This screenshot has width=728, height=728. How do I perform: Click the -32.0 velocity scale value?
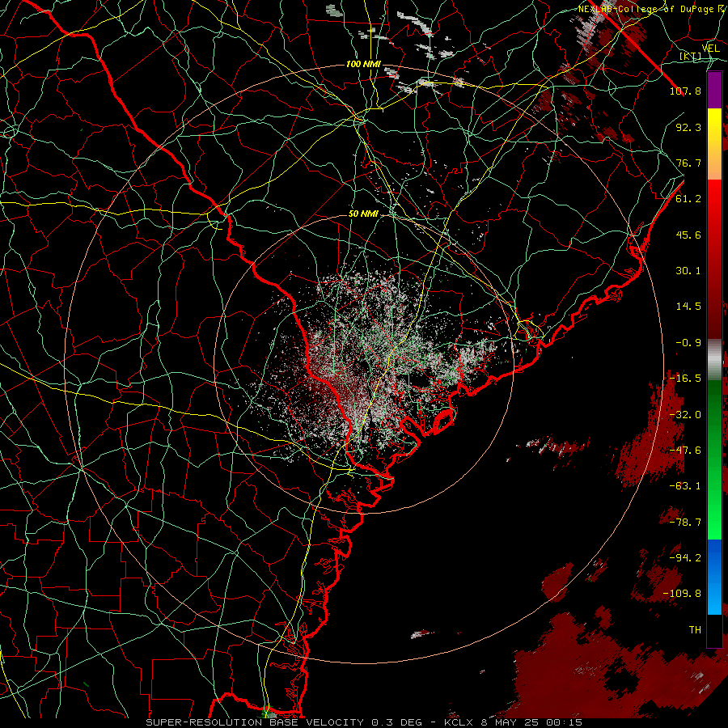click(x=685, y=415)
